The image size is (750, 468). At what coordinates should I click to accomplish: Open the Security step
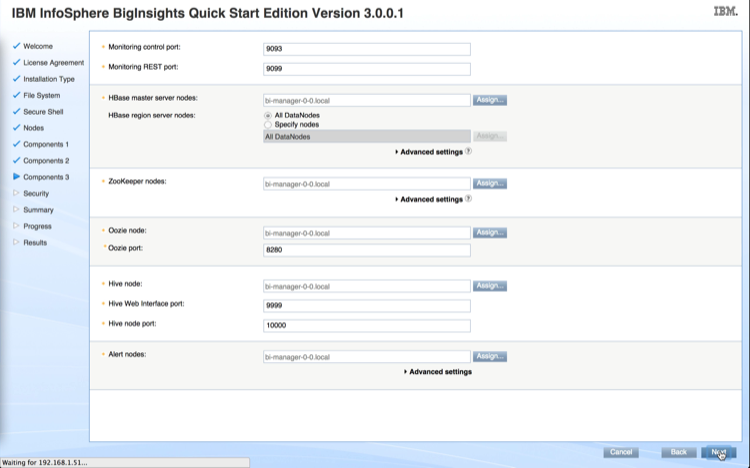tap(36, 193)
